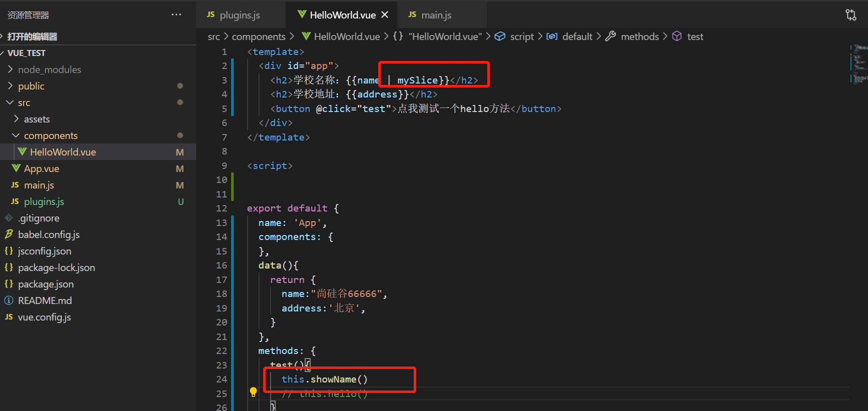Click the babel icon beside babel.config.js

pos(9,234)
